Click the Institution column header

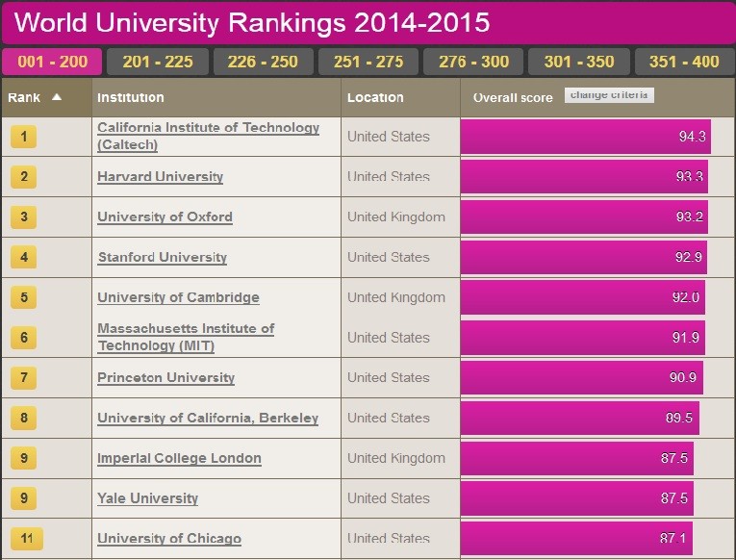coord(131,97)
